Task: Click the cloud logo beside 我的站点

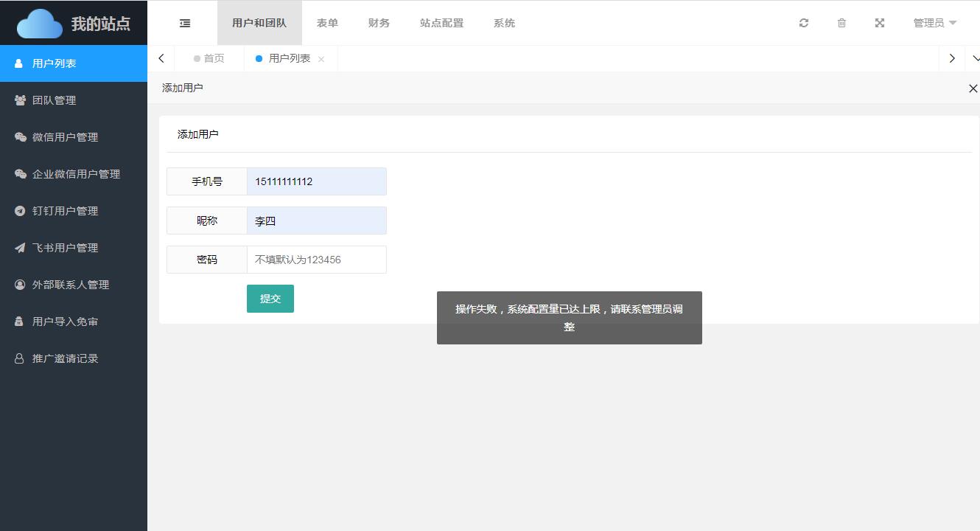Action: point(40,22)
